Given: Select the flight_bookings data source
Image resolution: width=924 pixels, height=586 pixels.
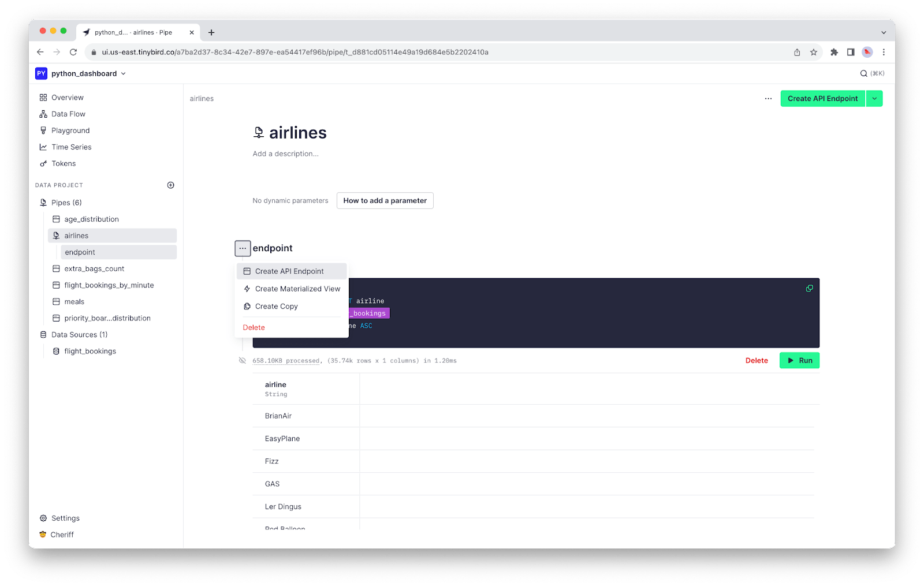Looking at the screenshot, I should [90, 351].
